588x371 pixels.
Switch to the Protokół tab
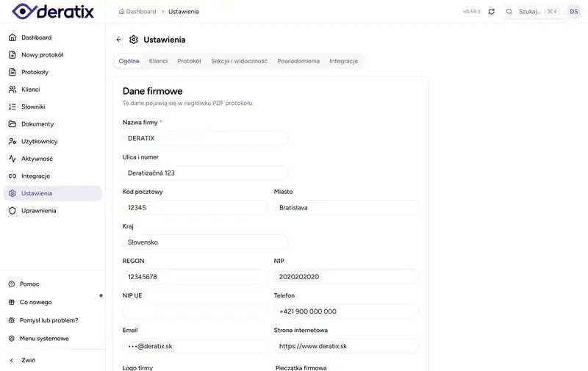tap(189, 61)
